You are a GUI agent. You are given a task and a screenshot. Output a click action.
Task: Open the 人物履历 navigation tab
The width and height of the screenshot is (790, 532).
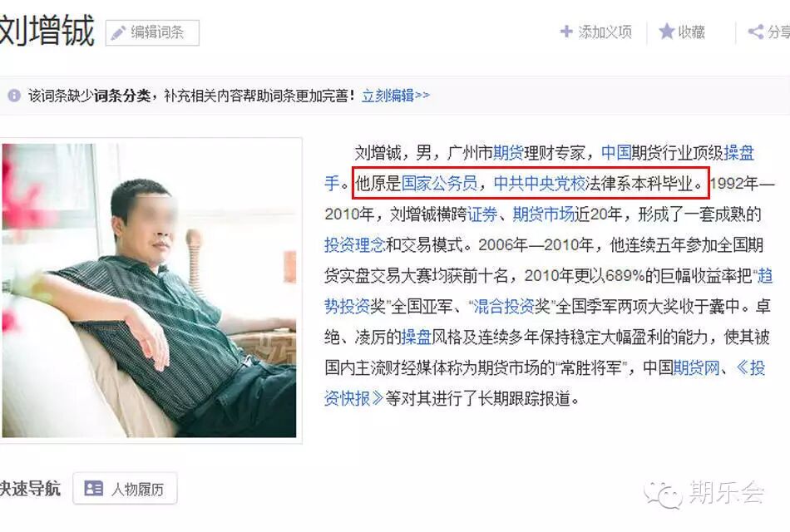[125, 488]
